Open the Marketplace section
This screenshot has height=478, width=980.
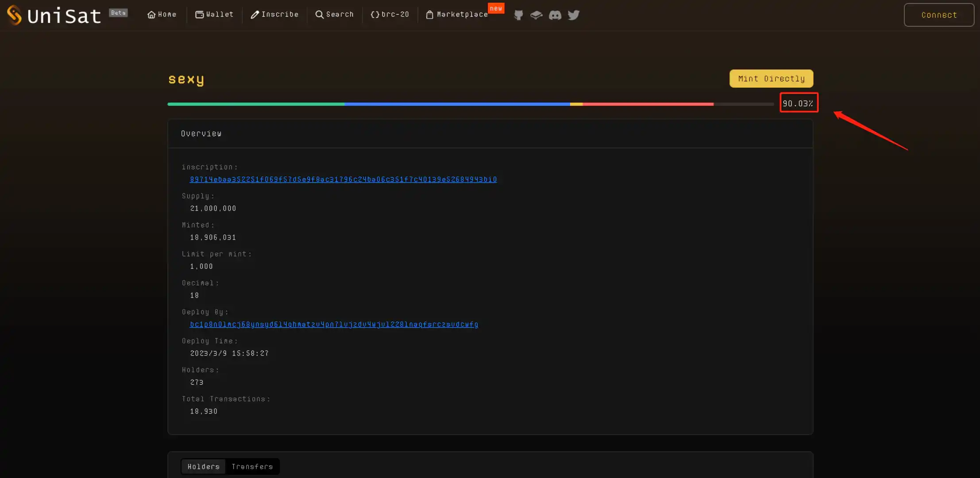[x=461, y=14]
